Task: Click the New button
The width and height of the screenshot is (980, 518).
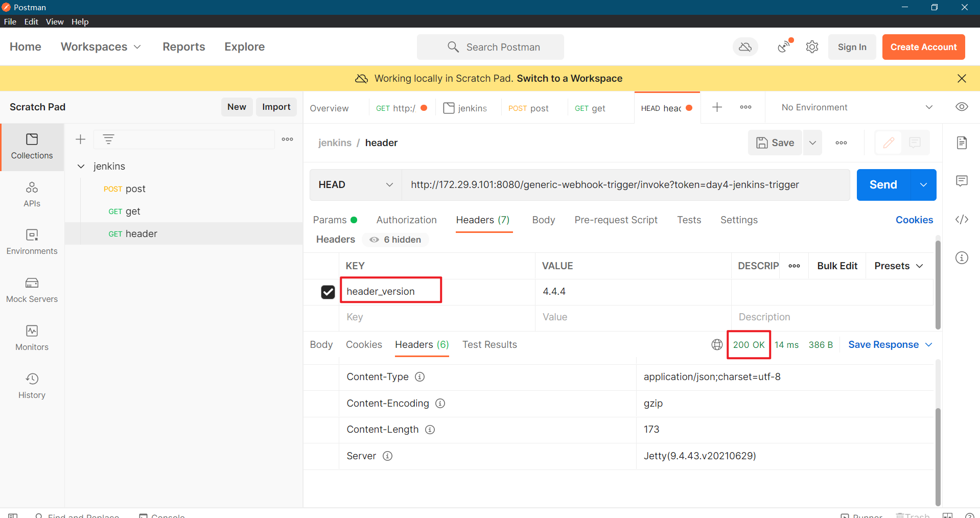Action: [237, 107]
